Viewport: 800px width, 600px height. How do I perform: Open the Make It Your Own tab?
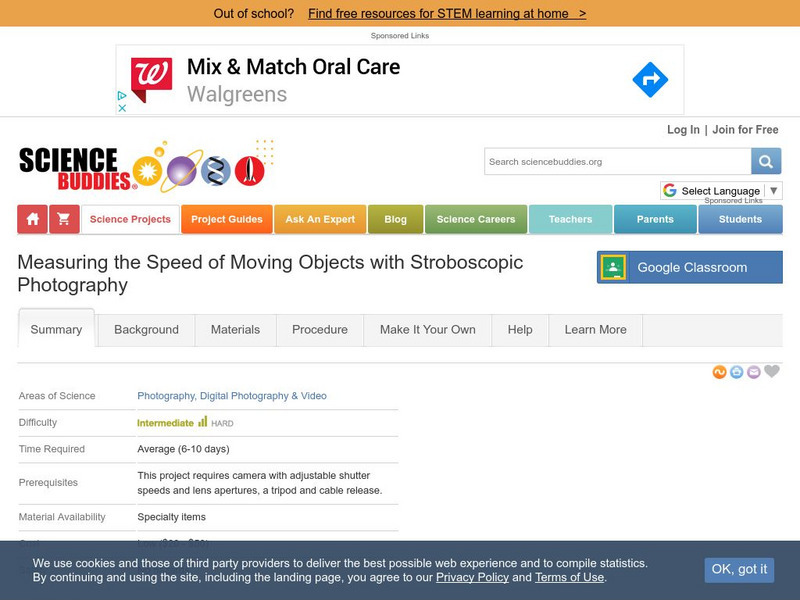point(428,330)
